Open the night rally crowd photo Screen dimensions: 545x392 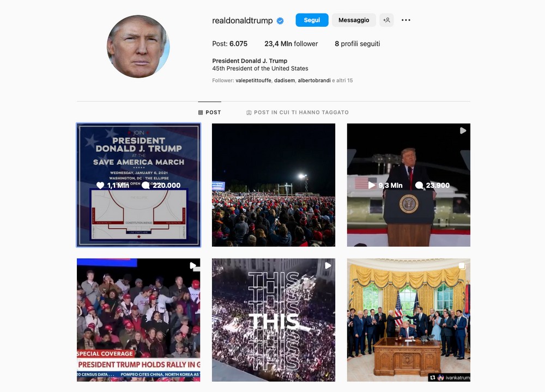274,185
